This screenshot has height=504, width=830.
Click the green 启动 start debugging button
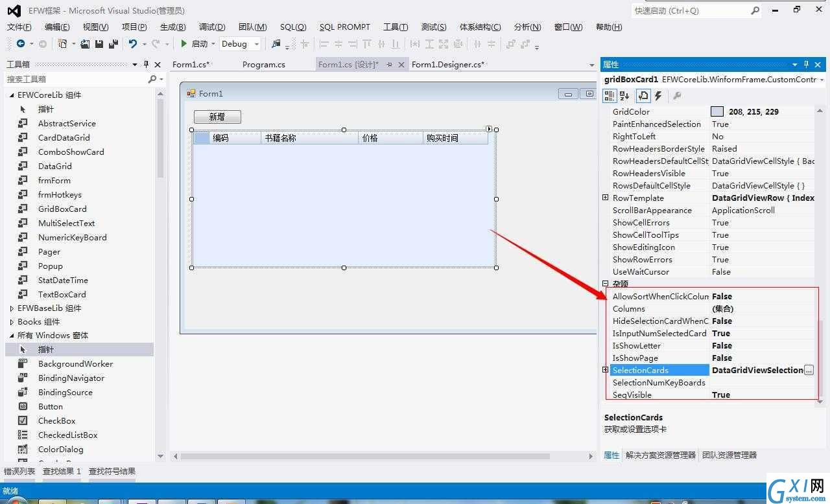coord(194,44)
